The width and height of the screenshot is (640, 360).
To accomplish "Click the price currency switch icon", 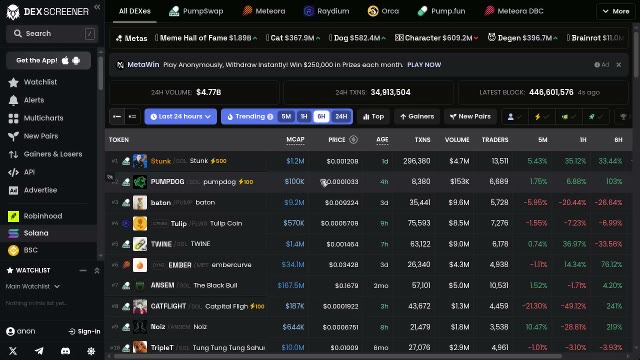I will [x=353, y=140].
